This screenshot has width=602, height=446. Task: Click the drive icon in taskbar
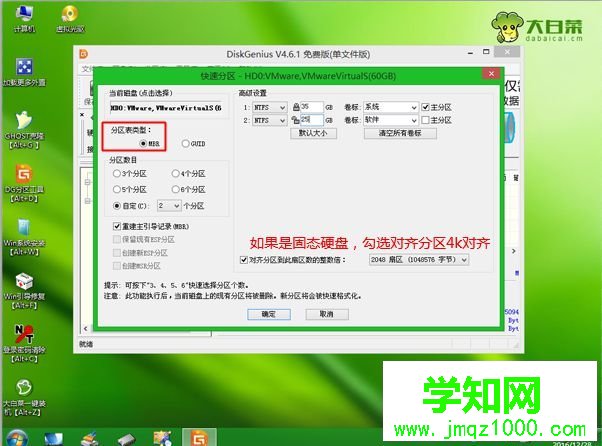pyautogui.click(x=127, y=439)
